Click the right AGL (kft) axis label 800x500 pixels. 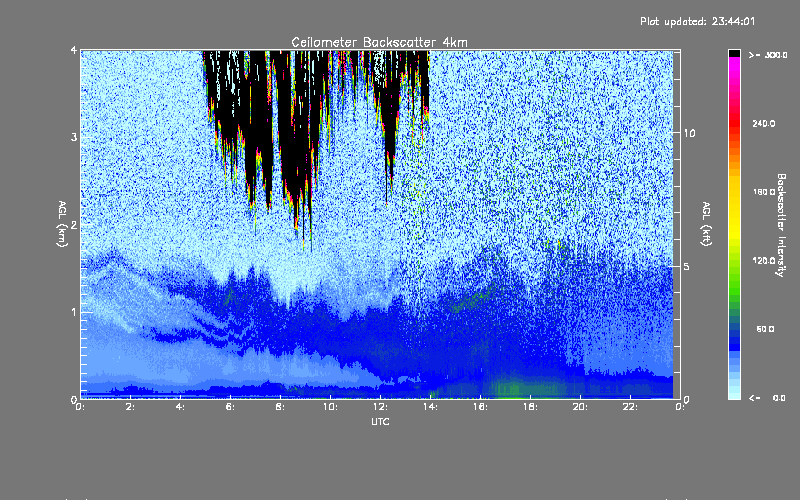[706, 224]
